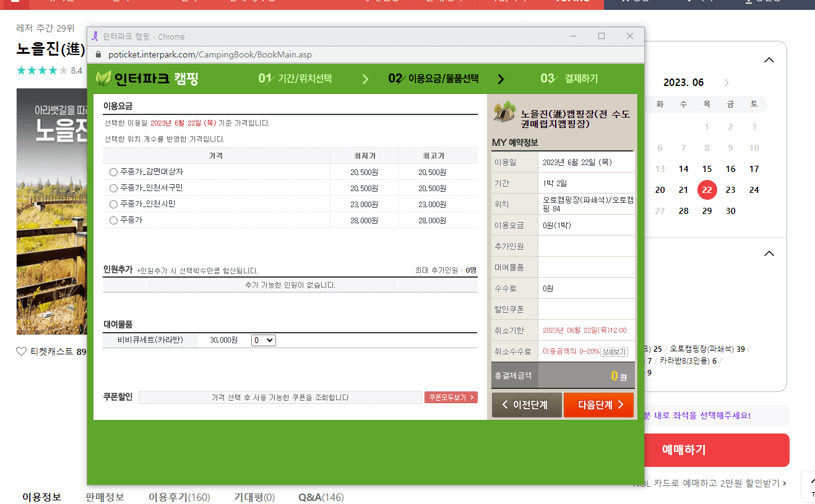Click the 오토캠핑장(파쇄석) 39 availability text

(707, 349)
